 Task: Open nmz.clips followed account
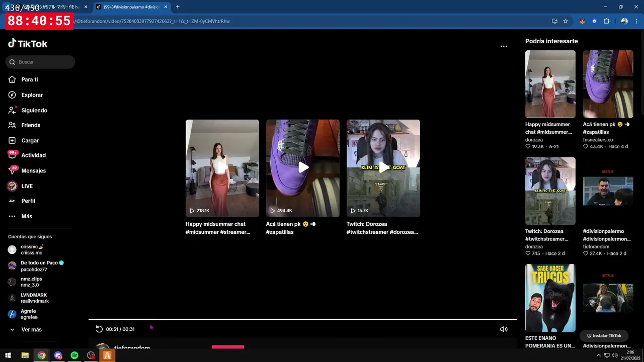(x=25, y=282)
